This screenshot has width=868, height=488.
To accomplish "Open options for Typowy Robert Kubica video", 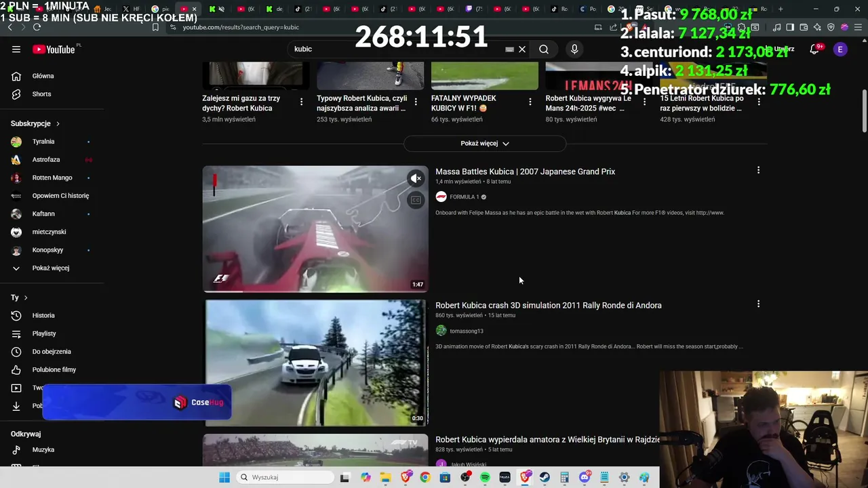I will [x=416, y=102].
